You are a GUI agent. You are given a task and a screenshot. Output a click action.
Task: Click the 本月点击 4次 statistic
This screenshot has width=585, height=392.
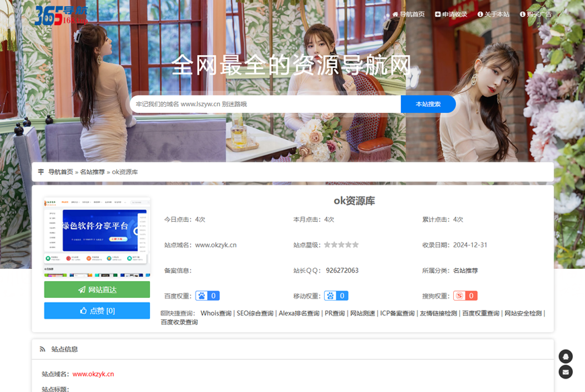click(x=314, y=219)
